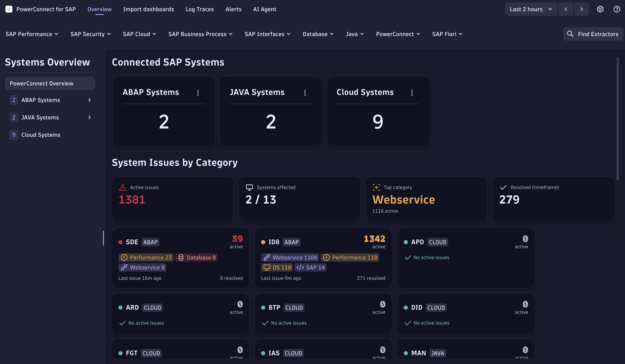
Task: Click the Top category icon
Action: pos(376,187)
